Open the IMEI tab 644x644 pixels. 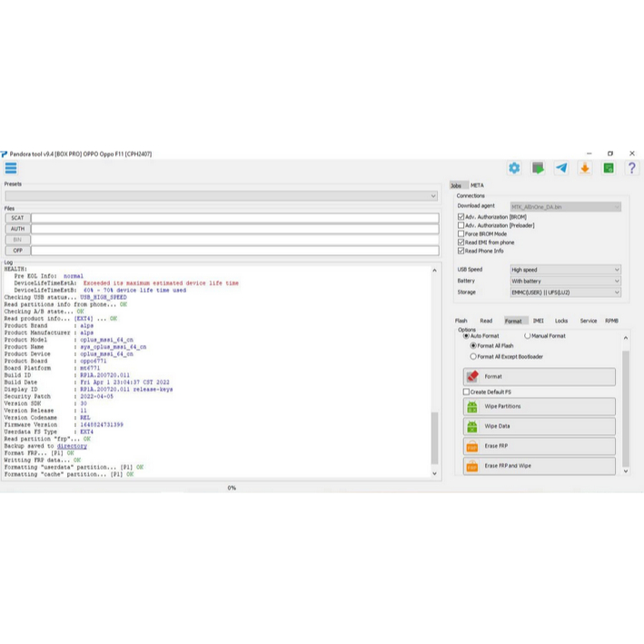[539, 321]
